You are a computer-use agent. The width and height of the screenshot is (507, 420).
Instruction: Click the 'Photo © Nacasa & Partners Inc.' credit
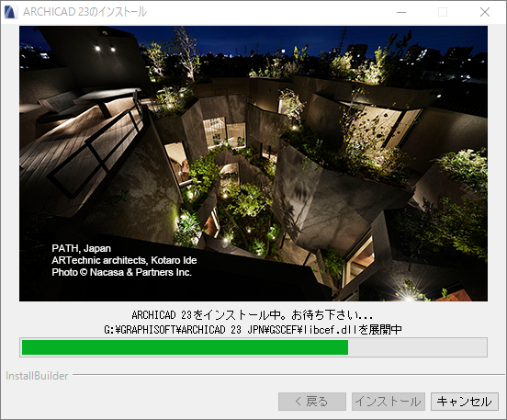pyautogui.click(x=121, y=272)
